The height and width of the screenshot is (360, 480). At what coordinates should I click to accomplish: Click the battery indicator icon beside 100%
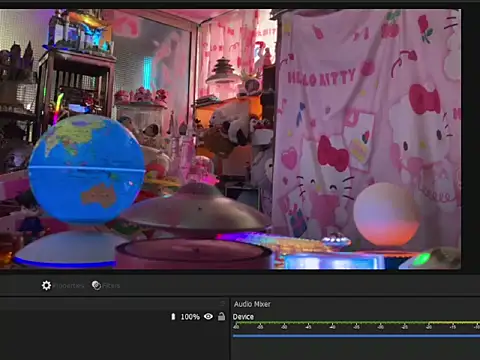coord(173,316)
